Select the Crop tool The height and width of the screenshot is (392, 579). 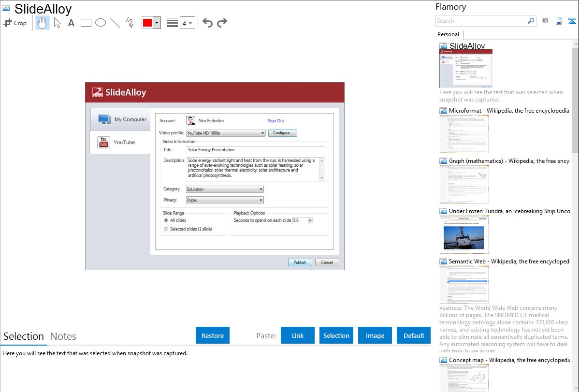(x=15, y=23)
